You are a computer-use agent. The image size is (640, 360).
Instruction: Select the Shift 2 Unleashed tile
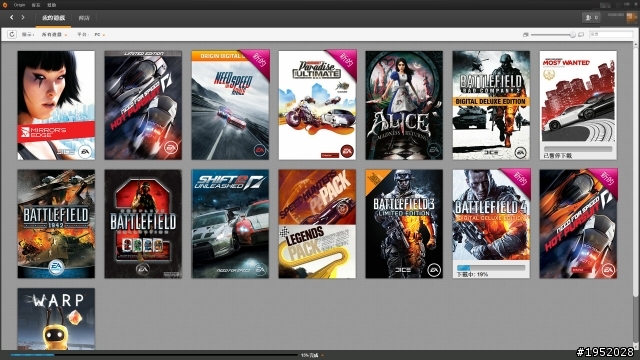pos(230,224)
